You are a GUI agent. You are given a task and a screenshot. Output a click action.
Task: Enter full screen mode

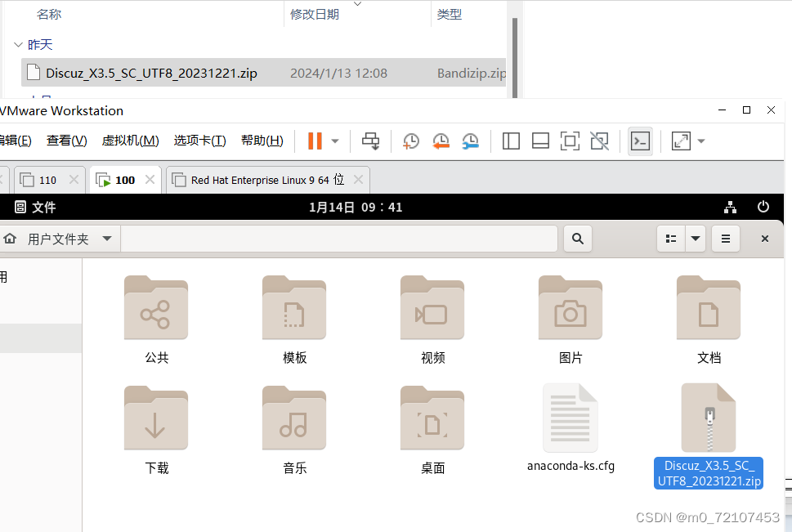tap(570, 141)
